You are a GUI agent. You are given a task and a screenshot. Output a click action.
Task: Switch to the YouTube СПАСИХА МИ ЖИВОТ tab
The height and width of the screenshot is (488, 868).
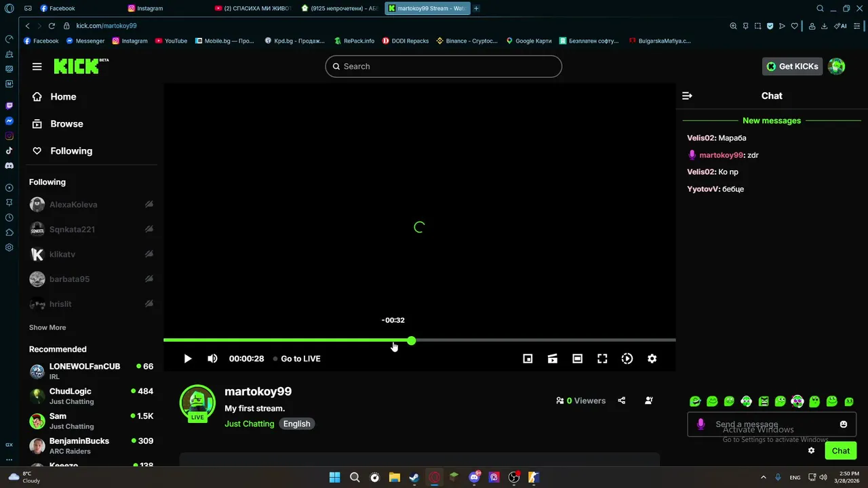pos(254,8)
